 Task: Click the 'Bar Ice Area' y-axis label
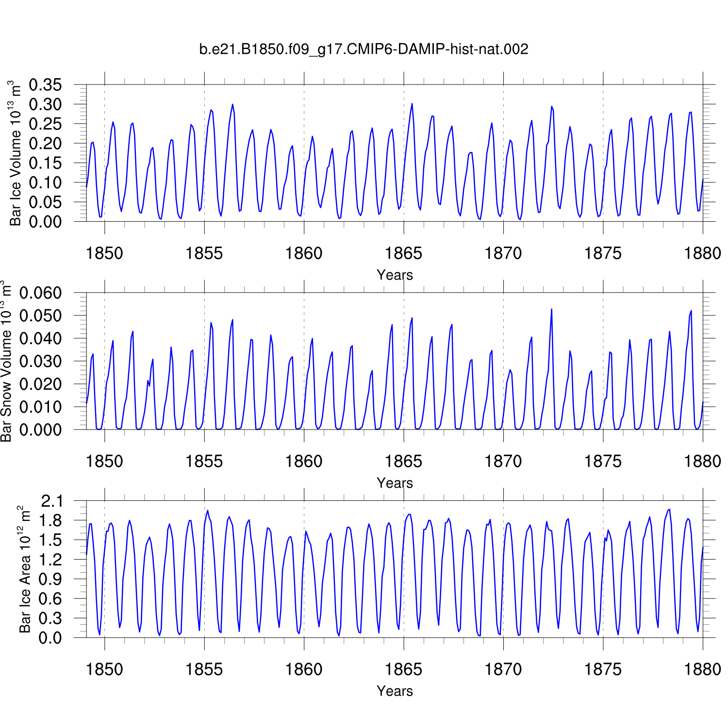pyautogui.click(x=24, y=569)
